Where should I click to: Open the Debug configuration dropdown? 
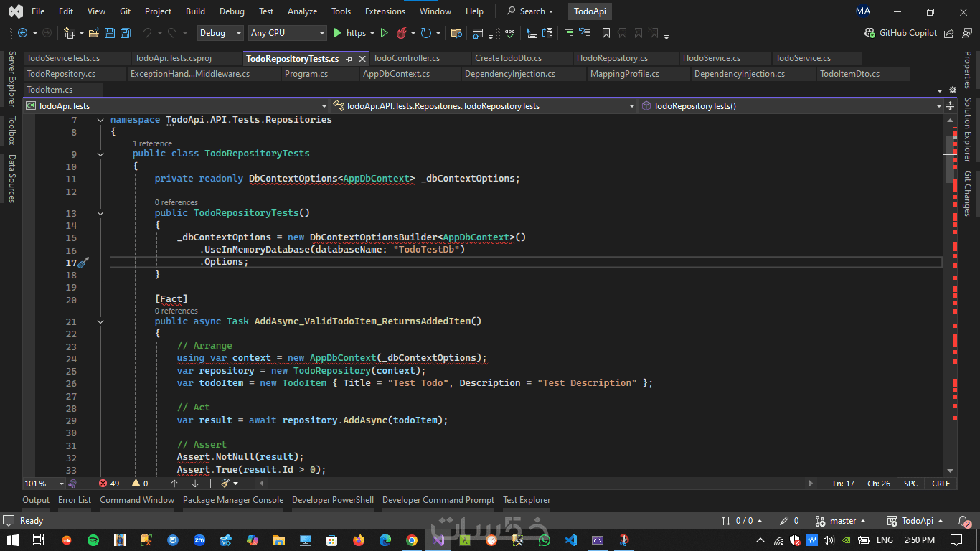click(220, 33)
